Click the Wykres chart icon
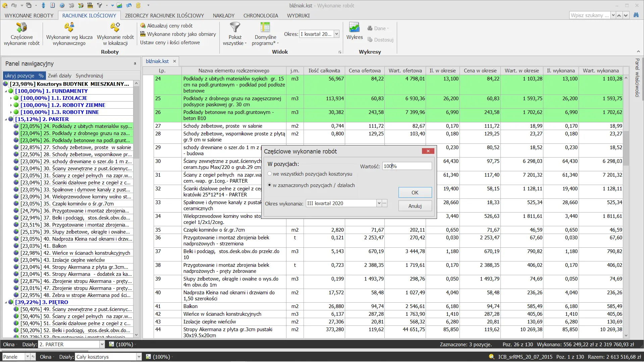Image resolution: width=644 pixels, height=362 pixels. (x=354, y=27)
